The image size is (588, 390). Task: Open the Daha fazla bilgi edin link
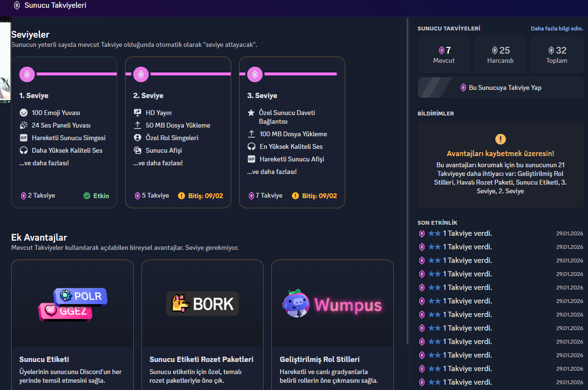[x=557, y=29]
